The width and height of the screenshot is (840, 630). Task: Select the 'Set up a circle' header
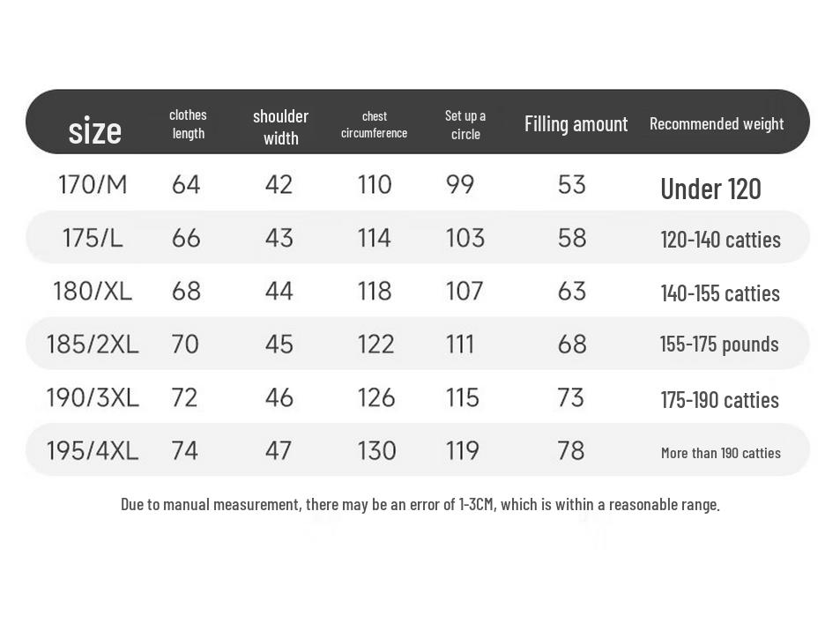465,124
